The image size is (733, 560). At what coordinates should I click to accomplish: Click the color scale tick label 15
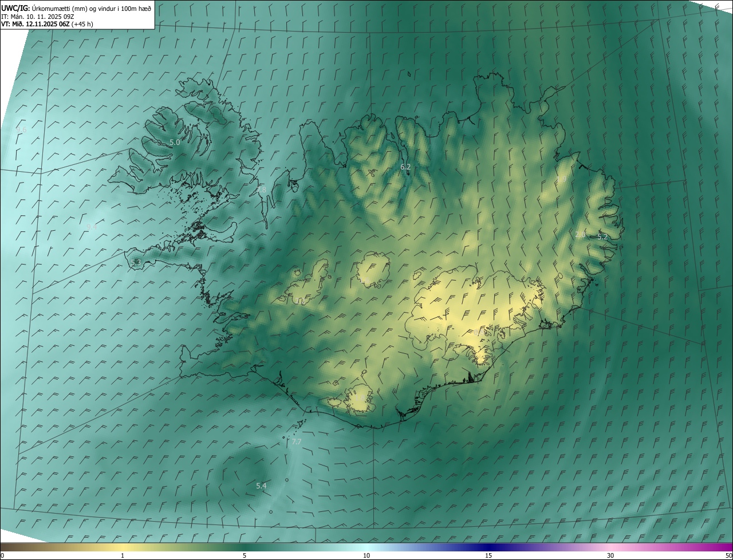click(x=488, y=555)
